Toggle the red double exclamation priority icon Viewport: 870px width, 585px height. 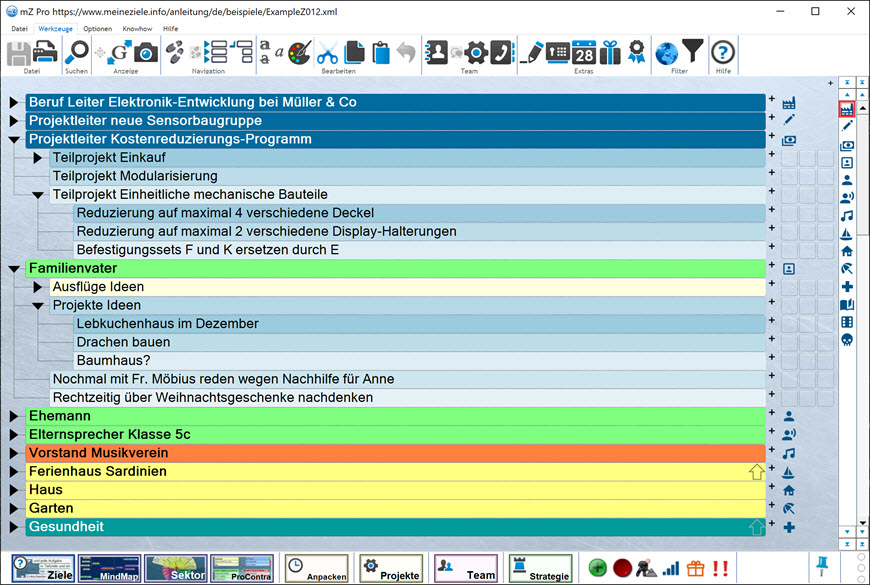(720, 568)
